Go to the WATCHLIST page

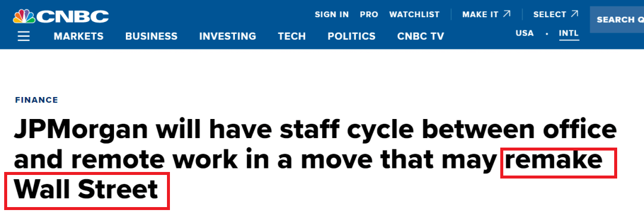coord(414,14)
